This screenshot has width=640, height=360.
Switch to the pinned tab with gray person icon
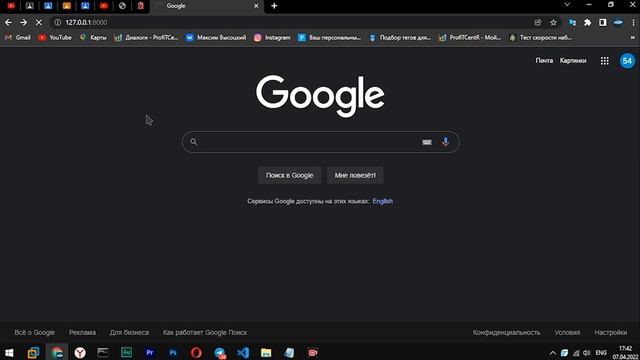pos(29,6)
